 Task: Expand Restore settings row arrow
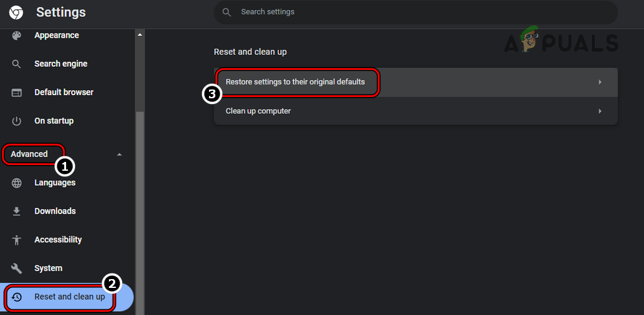[600, 83]
